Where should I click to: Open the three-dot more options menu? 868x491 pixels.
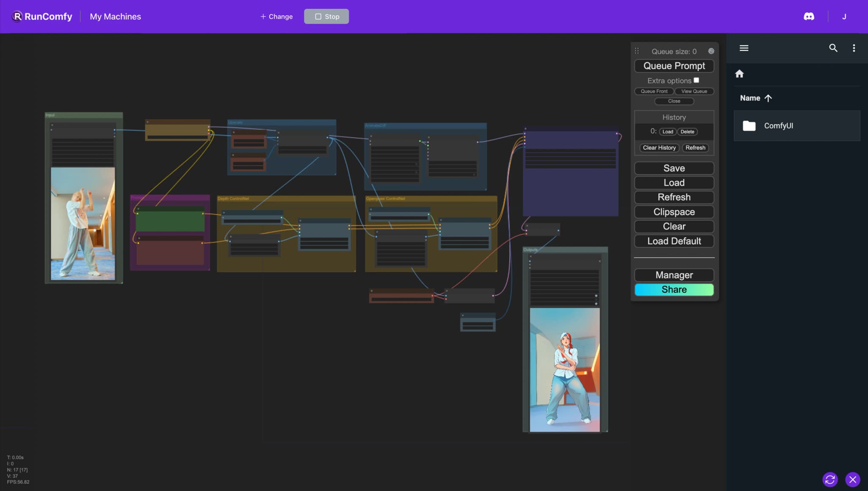pyautogui.click(x=854, y=48)
